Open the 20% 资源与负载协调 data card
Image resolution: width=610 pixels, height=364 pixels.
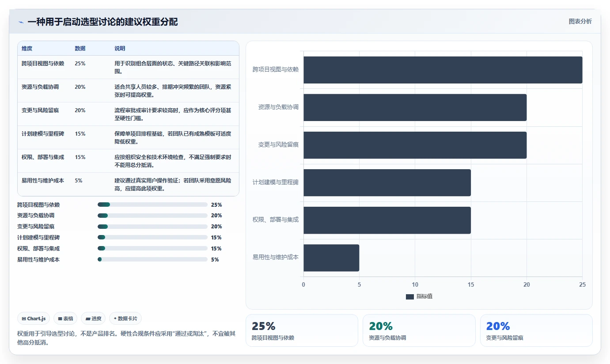419,330
